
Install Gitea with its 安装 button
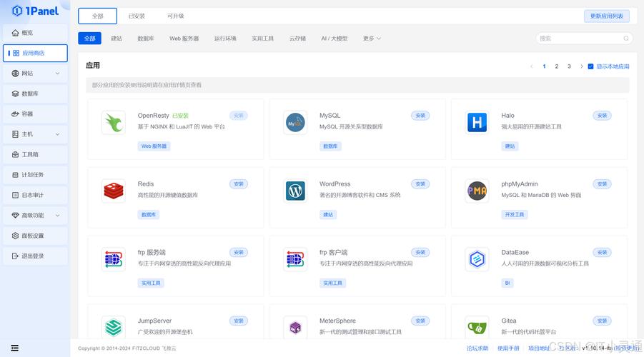coord(602,321)
